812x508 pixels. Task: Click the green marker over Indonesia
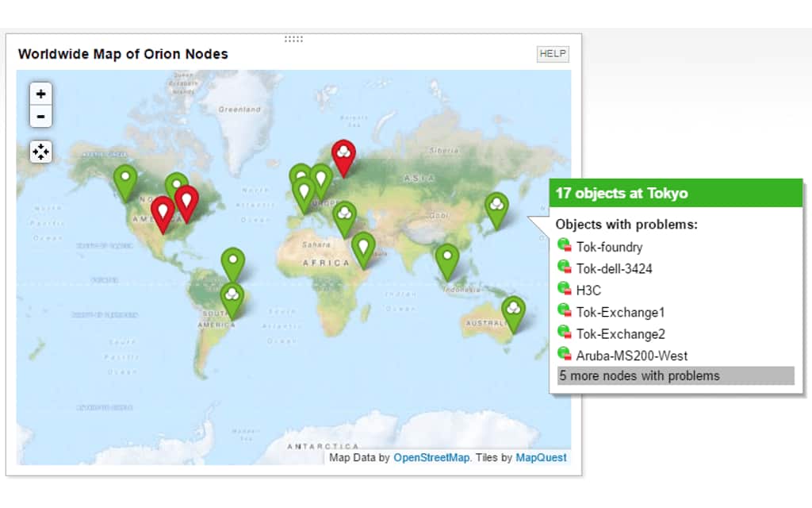point(448,257)
